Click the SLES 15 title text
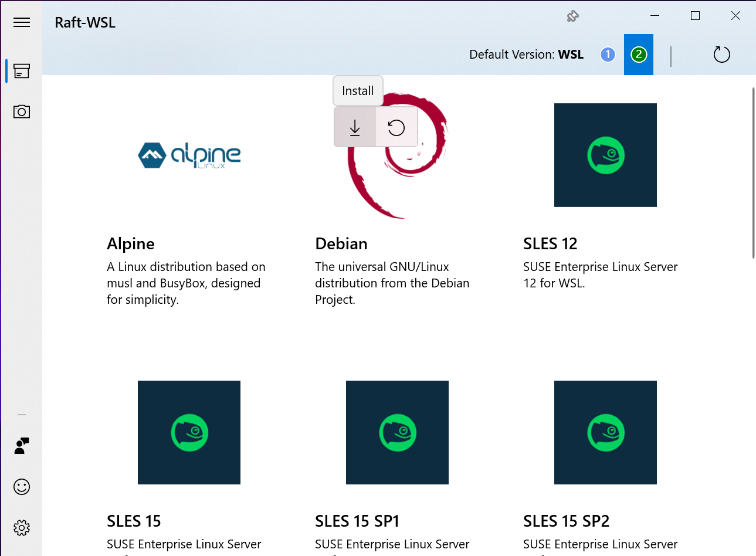This screenshot has height=556, width=756. point(134,521)
